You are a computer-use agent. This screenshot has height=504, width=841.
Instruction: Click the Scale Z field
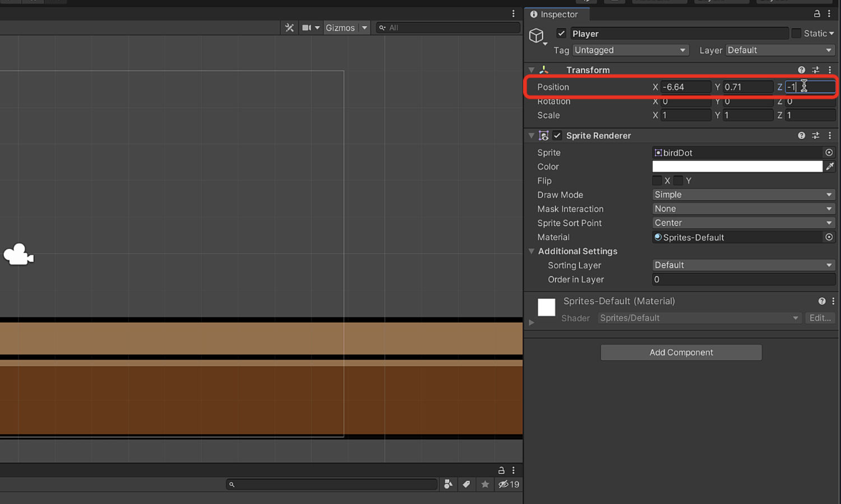tap(810, 115)
